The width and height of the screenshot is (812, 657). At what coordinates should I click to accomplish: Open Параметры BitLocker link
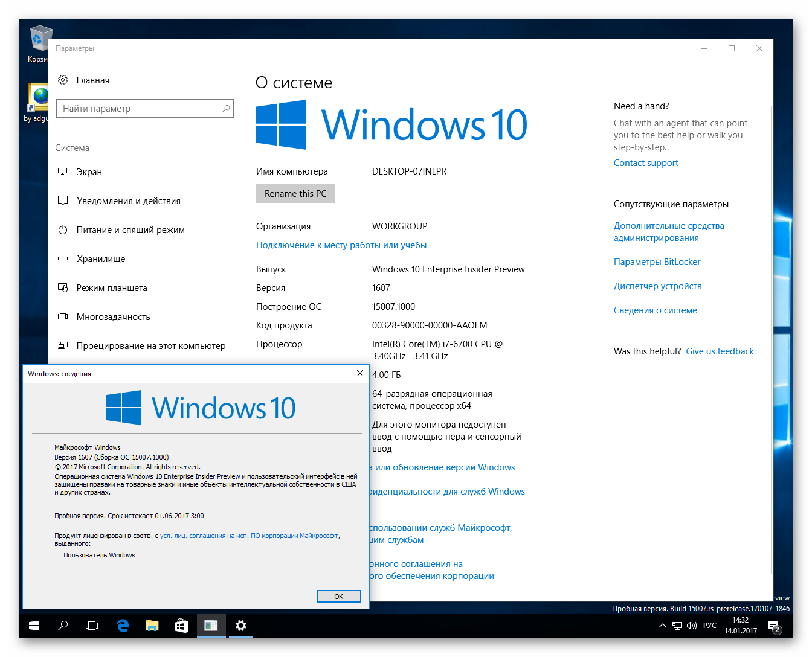tap(657, 262)
